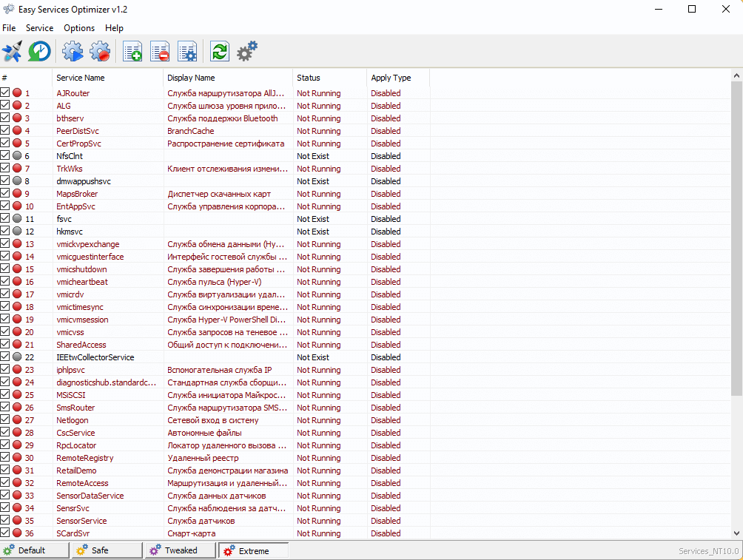
Task: Click the RpcLocator service name
Action: tap(76, 445)
